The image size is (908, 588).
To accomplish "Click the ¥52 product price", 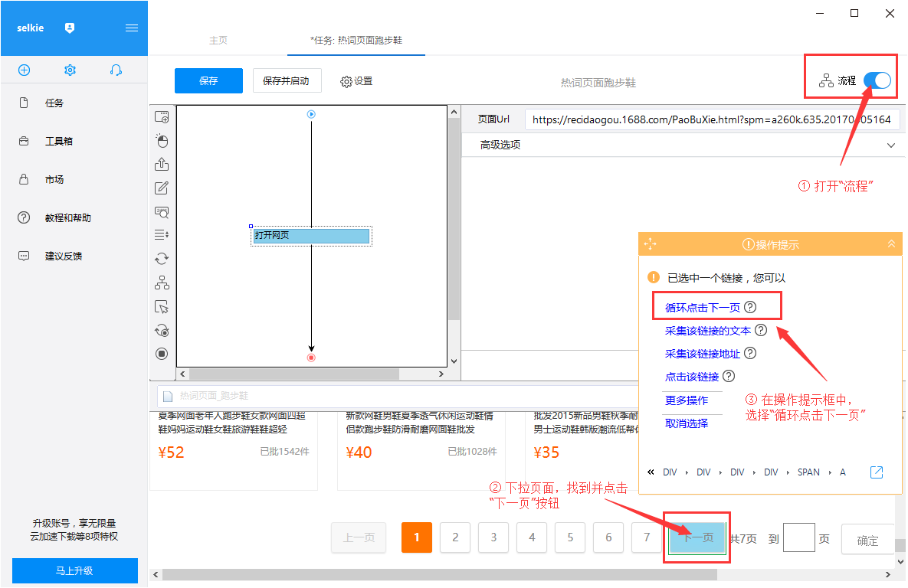I will (171, 452).
